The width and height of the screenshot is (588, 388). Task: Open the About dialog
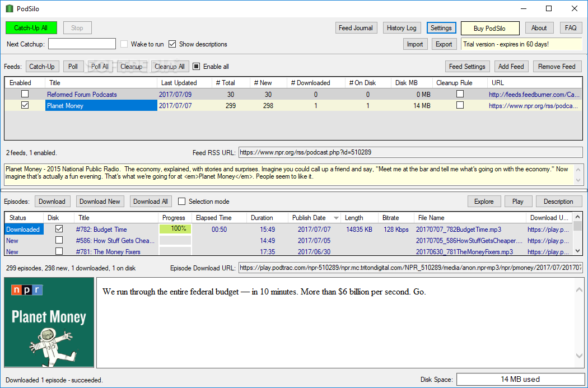(x=539, y=28)
